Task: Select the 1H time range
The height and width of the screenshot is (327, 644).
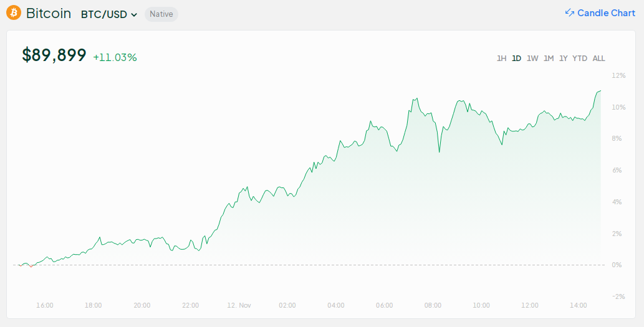Action: click(x=501, y=59)
